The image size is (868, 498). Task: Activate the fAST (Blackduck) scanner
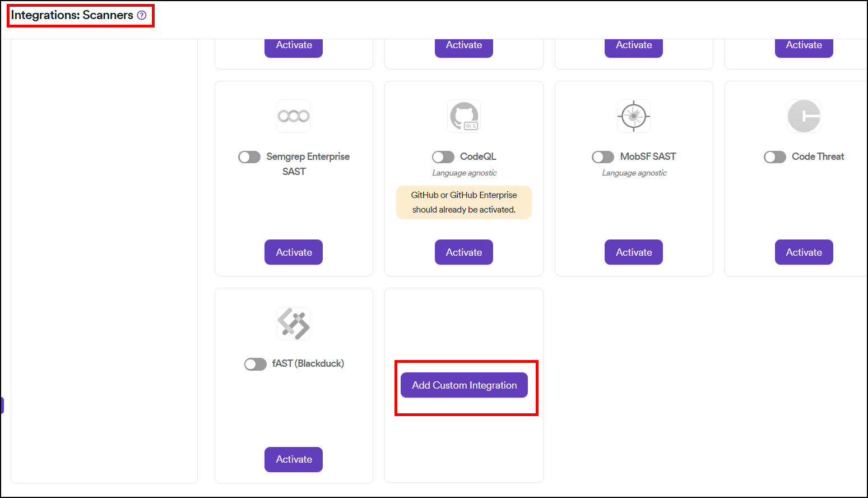294,459
